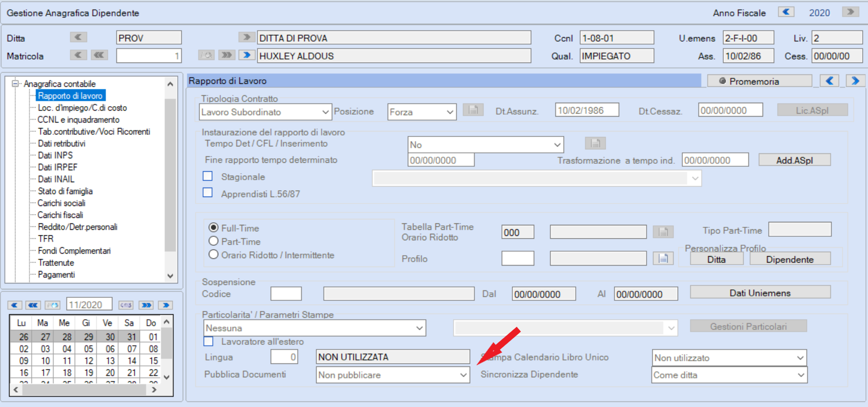Select Dati INPS in the tree
Viewport: 868px width, 407px height.
tap(55, 155)
